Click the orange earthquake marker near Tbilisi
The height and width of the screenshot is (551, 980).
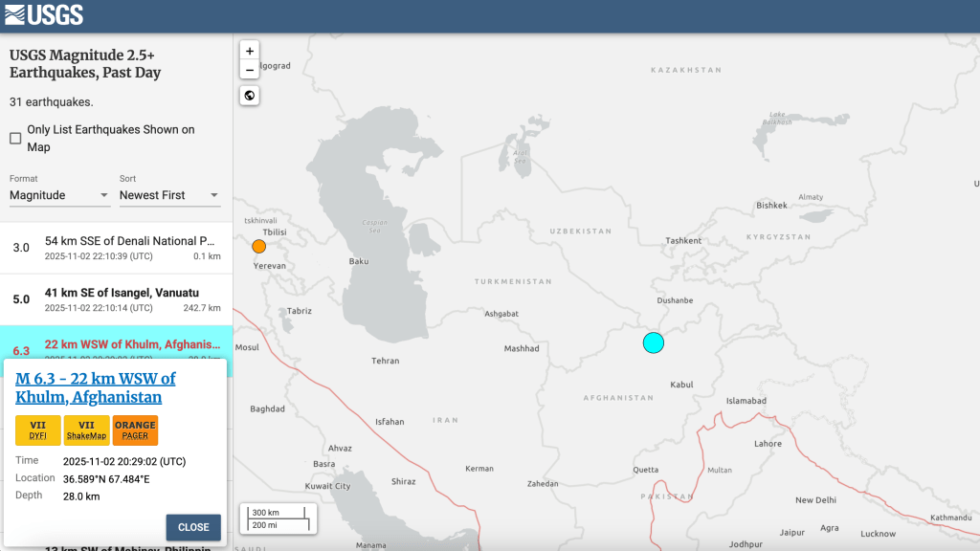pyautogui.click(x=258, y=247)
